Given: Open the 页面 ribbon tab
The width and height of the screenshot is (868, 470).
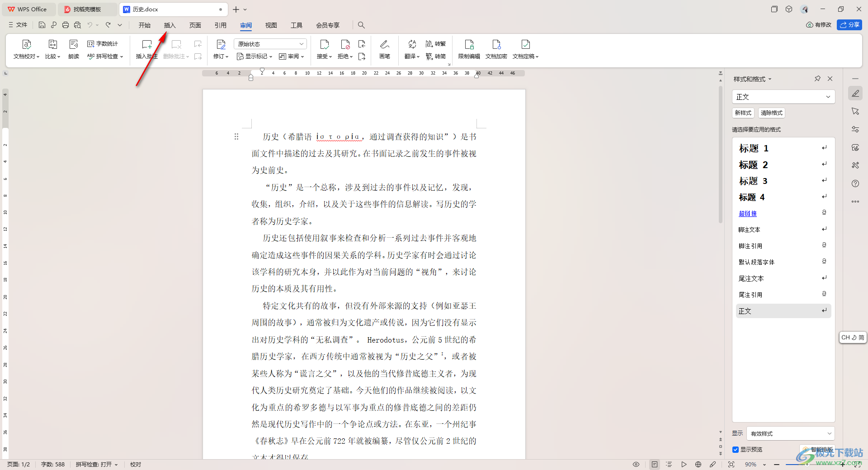Looking at the screenshot, I should (x=195, y=25).
